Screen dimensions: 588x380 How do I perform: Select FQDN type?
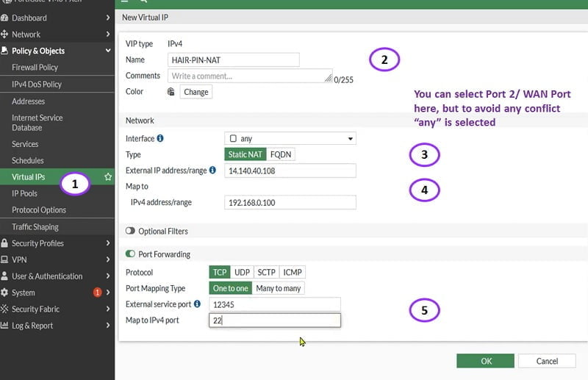coord(281,154)
